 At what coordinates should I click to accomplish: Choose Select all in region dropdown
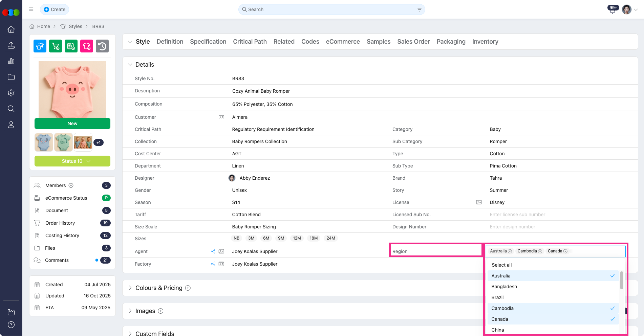click(x=501, y=265)
